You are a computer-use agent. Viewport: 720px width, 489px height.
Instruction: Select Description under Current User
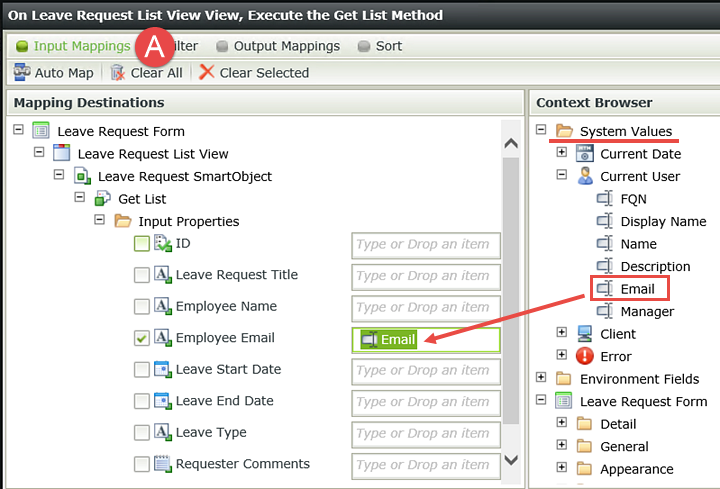pos(655,266)
